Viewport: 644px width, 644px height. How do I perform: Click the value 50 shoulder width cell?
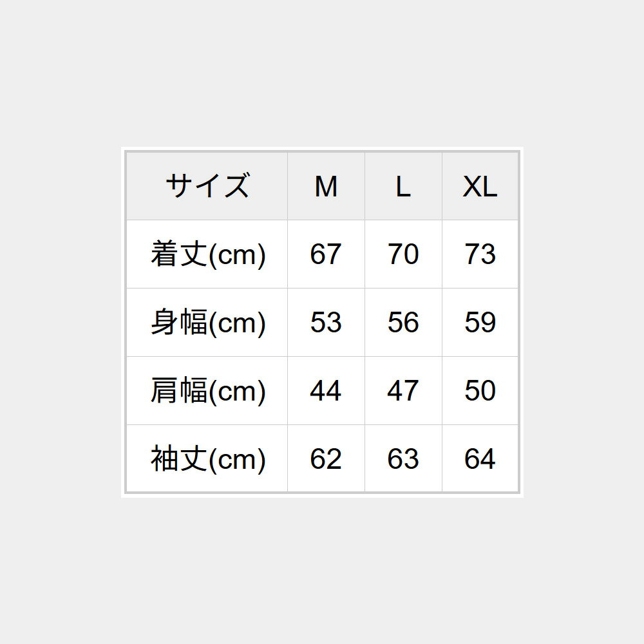480,391
